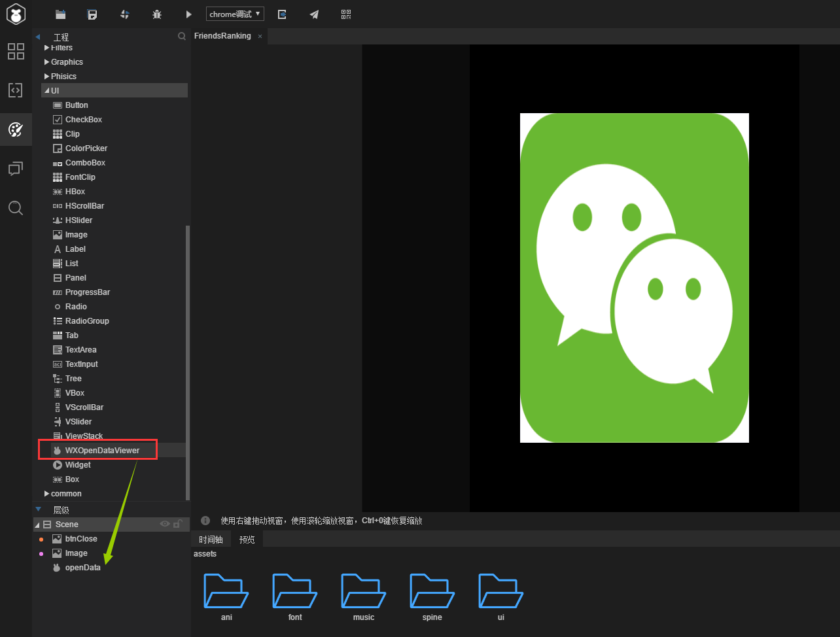Open code mode icon in sidebar
This screenshot has width=840, height=637.
click(x=16, y=90)
